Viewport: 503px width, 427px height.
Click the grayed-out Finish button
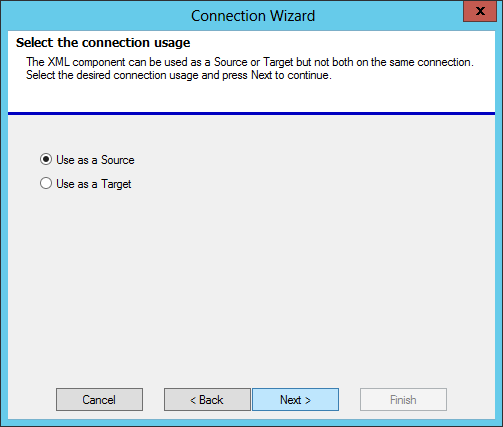click(x=403, y=399)
